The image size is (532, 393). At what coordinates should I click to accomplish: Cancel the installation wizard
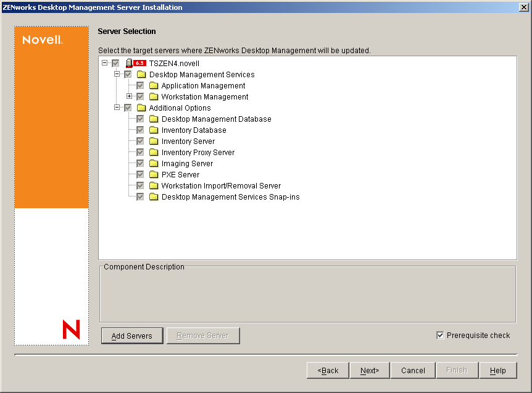(x=413, y=370)
